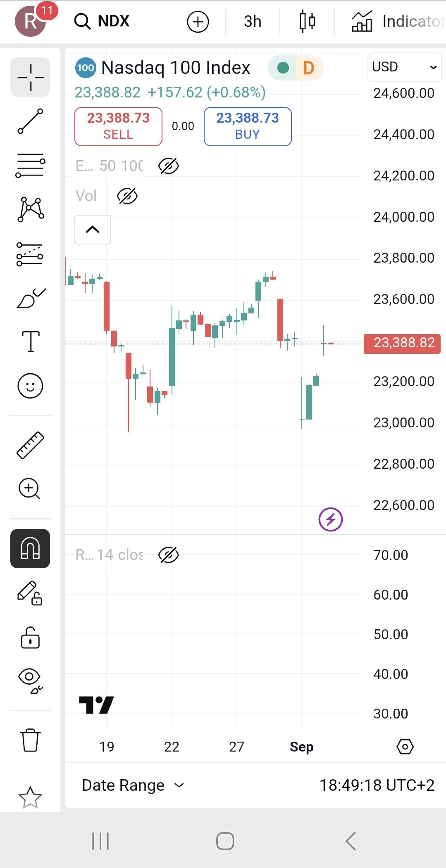Open chart settings hexagon icon
Screen dimensions: 446x868
coord(405,747)
